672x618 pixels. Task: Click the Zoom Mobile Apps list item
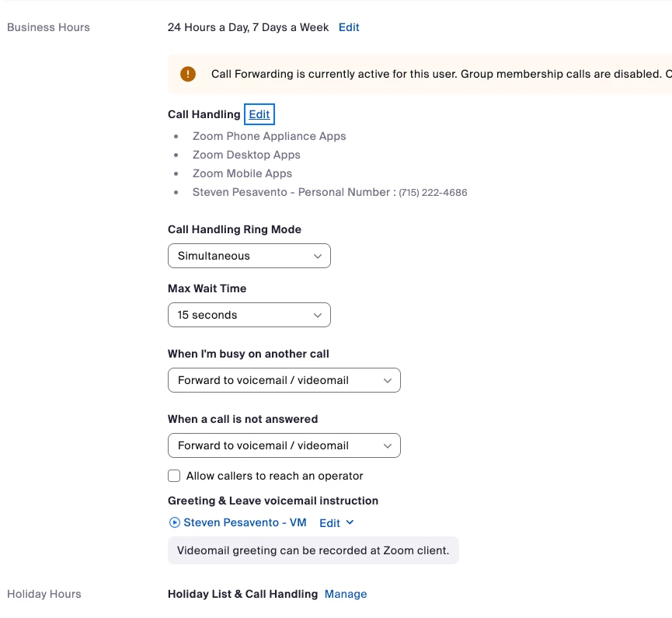[242, 173]
